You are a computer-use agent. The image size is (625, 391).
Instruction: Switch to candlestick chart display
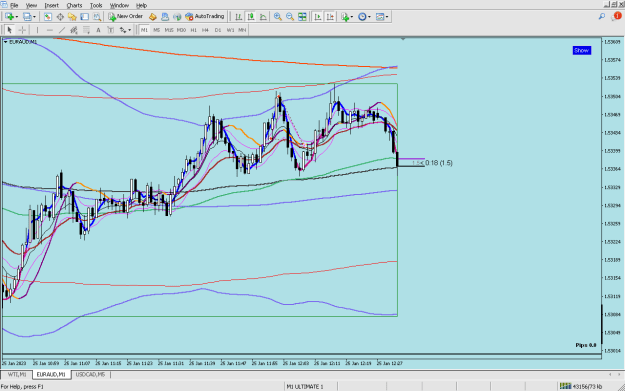click(x=251, y=17)
